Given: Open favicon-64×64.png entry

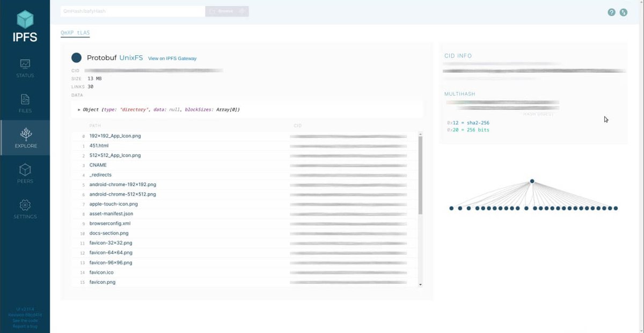Looking at the screenshot, I should point(111,253).
